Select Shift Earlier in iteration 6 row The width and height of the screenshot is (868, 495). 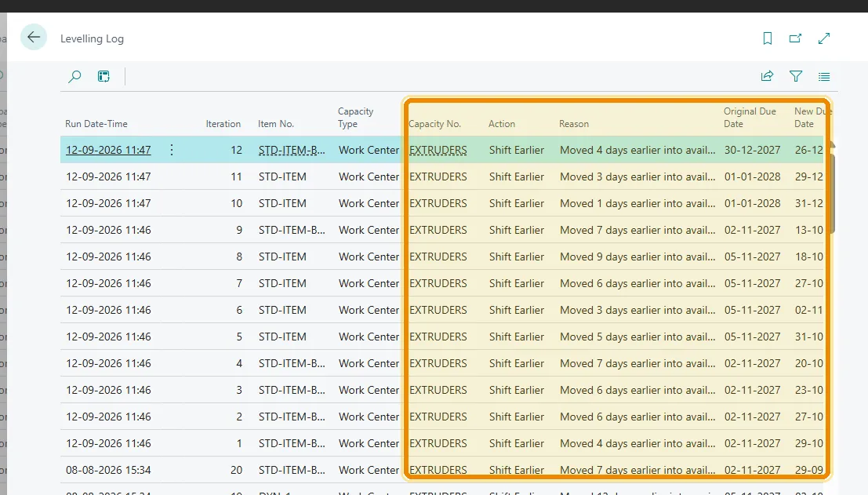pyautogui.click(x=517, y=310)
